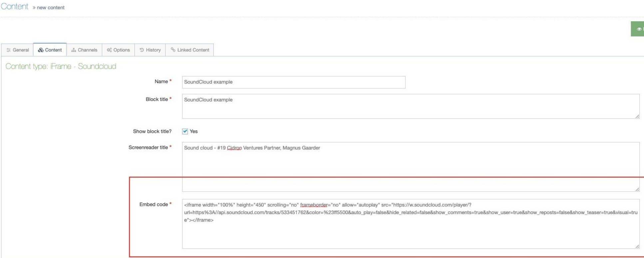This screenshot has height=258, width=644.
Task: Click inside the Block title text area
Action: pos(410,106)
